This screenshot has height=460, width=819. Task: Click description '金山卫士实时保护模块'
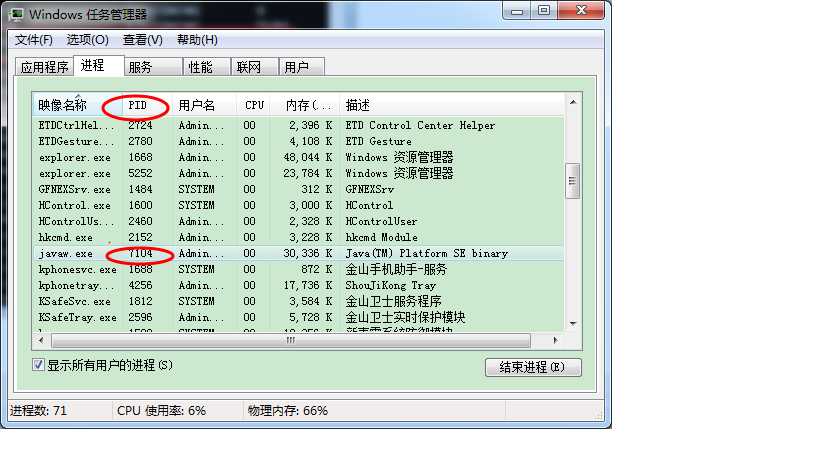[x=405, y=317]
